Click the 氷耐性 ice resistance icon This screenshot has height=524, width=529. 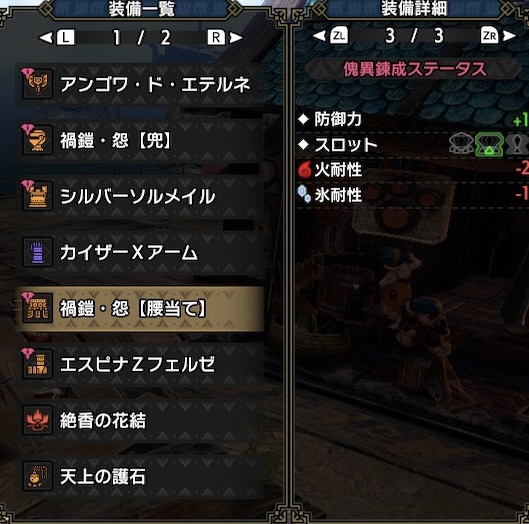304,195
